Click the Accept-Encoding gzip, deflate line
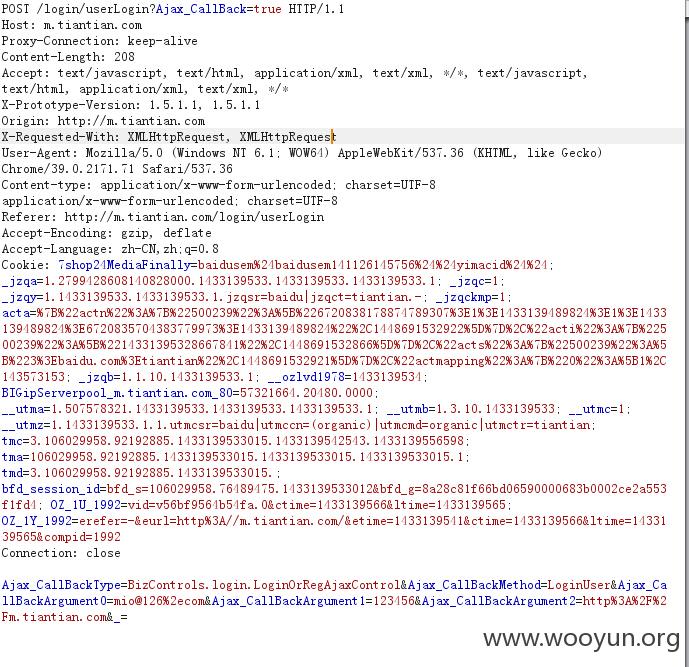 [x=106, y=233]
